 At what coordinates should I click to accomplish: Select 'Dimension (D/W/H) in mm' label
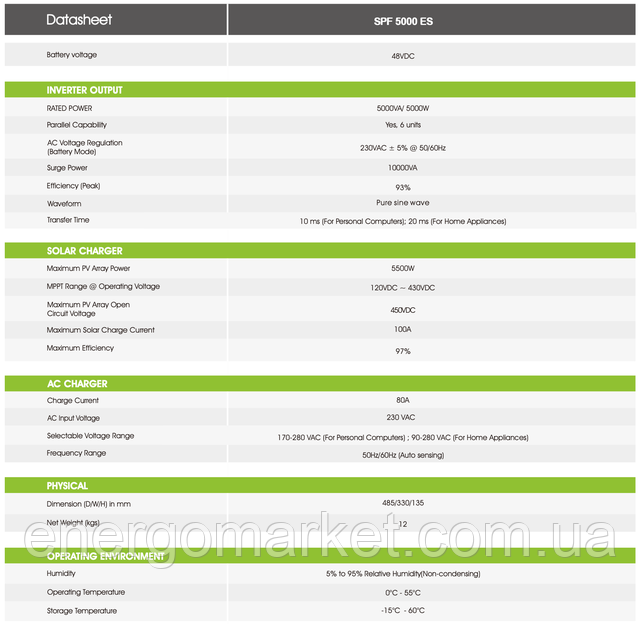click(89, 504)
